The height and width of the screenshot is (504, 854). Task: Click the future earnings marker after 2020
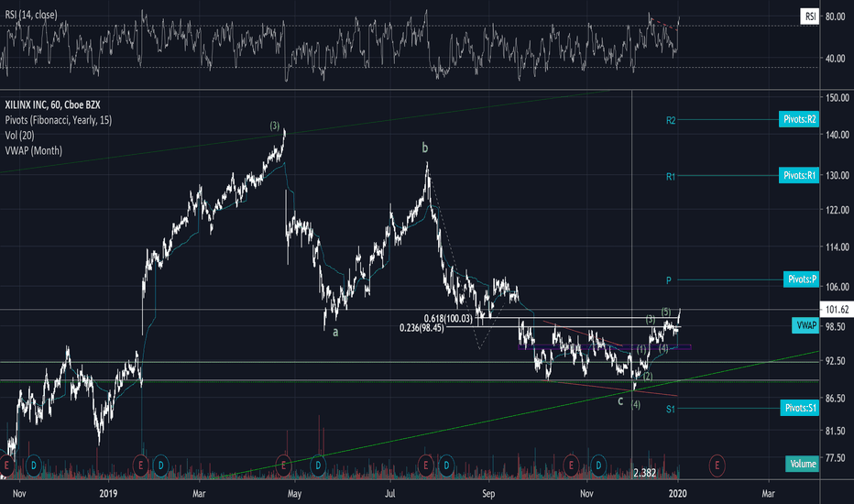coord(717,466)
